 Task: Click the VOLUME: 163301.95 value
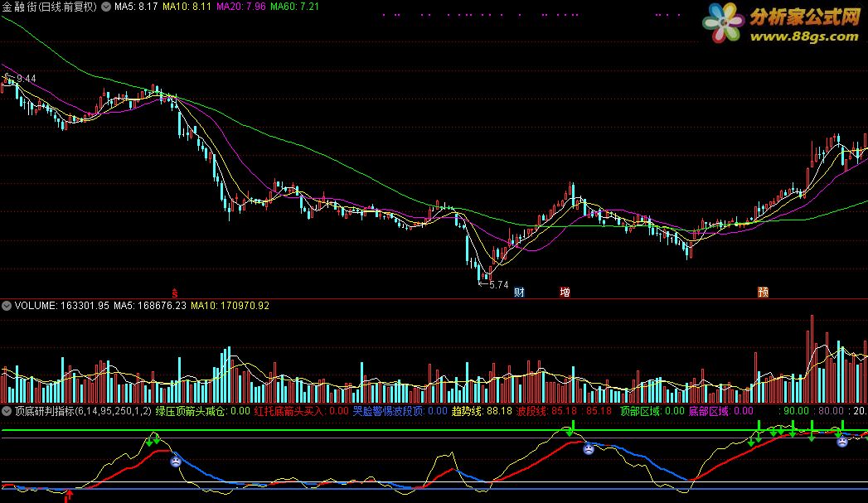click(x=62, y=306)
